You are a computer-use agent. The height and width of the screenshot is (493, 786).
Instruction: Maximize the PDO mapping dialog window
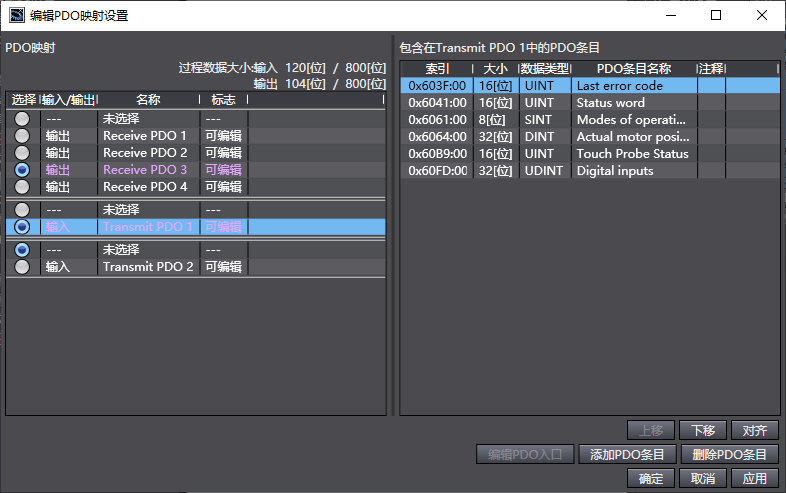[x=715, y=16]
